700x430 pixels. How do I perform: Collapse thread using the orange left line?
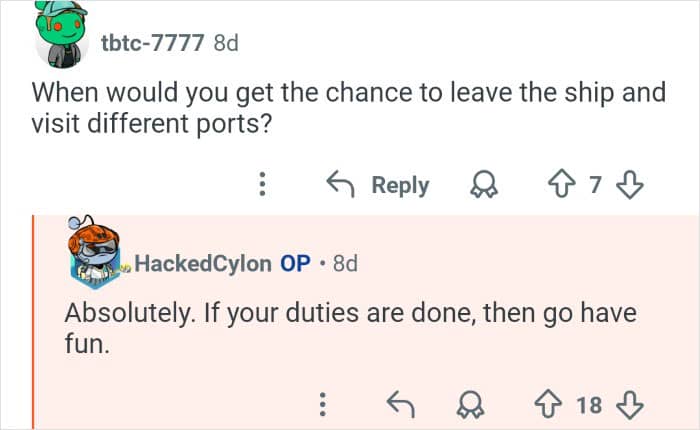[x=34, y=320]
